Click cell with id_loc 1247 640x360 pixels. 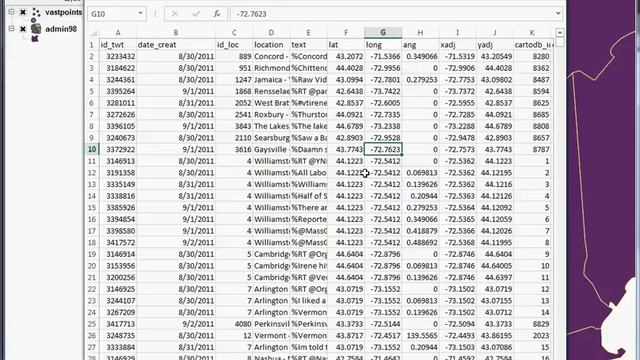pos(234,80)
